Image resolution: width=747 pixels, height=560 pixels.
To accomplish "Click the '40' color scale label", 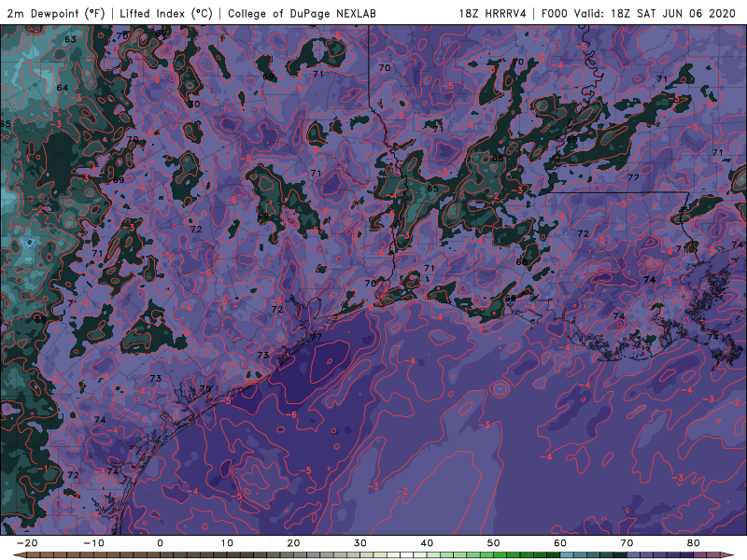I will coord(427,543).
